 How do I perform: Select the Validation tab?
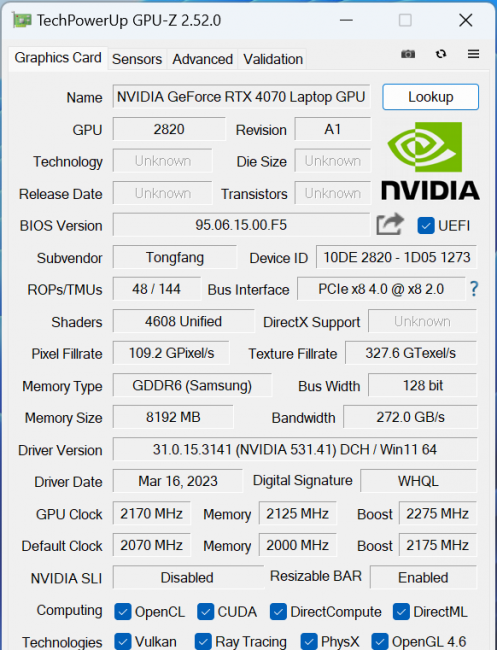[x=273, y=59]
